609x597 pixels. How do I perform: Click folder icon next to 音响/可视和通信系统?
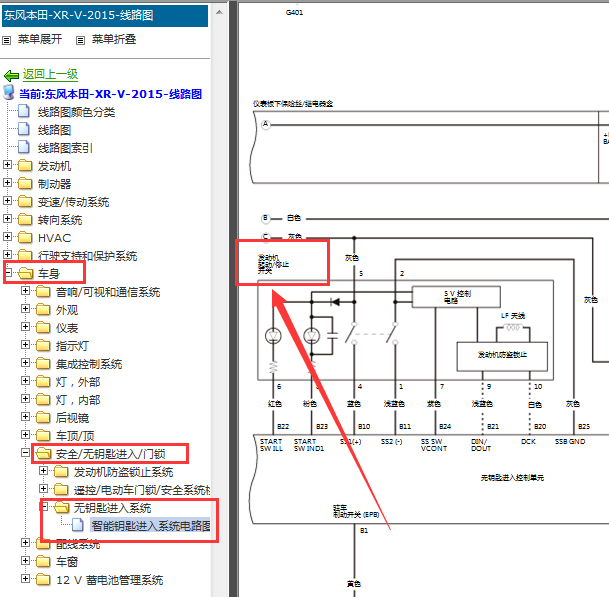pos(43,291)
